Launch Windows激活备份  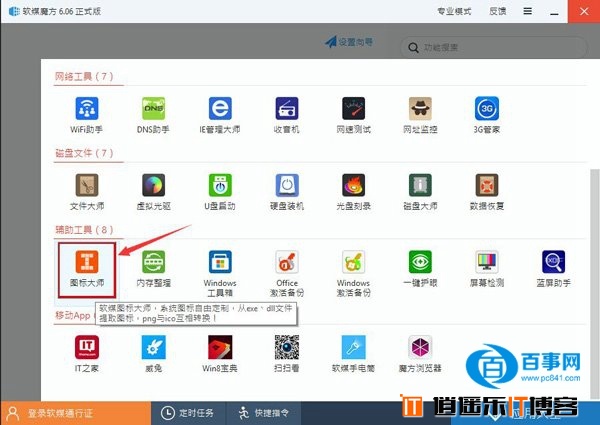pyautogui.click(x=354, y=273)
